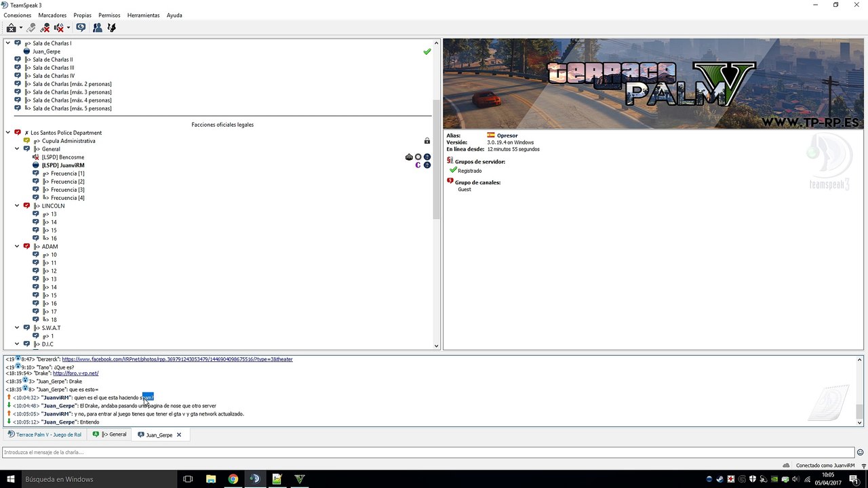Screen dimensions: 868x488
Task: Click the chat message input field
Action: pyautogui.click(x=428, y=452)
